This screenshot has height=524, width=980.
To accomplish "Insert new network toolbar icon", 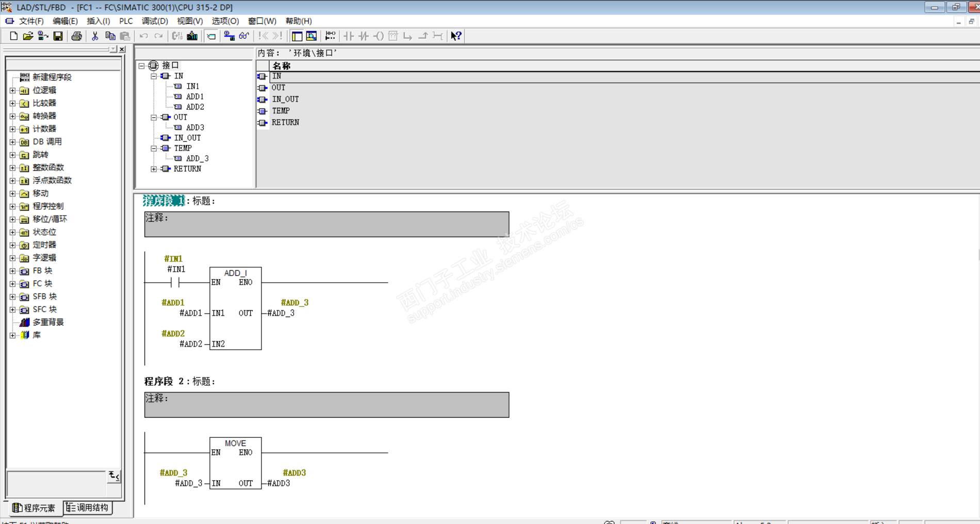I will point(330,36).
